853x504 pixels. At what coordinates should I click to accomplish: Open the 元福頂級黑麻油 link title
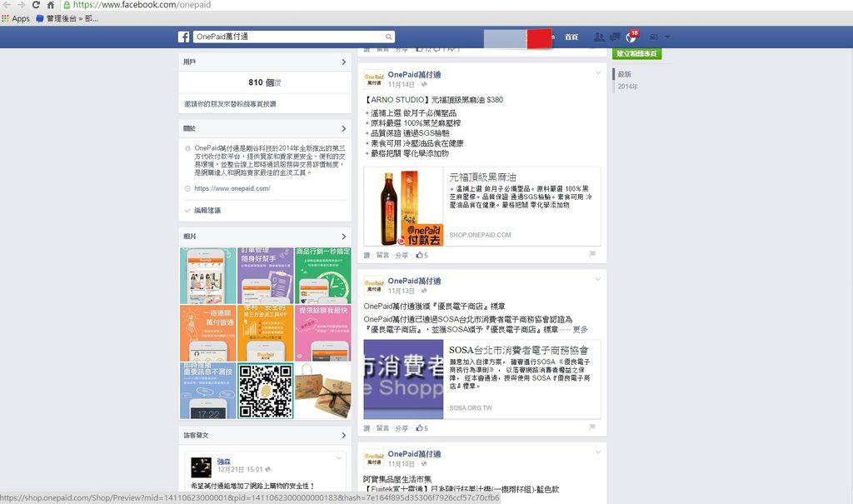pos(482,177)
